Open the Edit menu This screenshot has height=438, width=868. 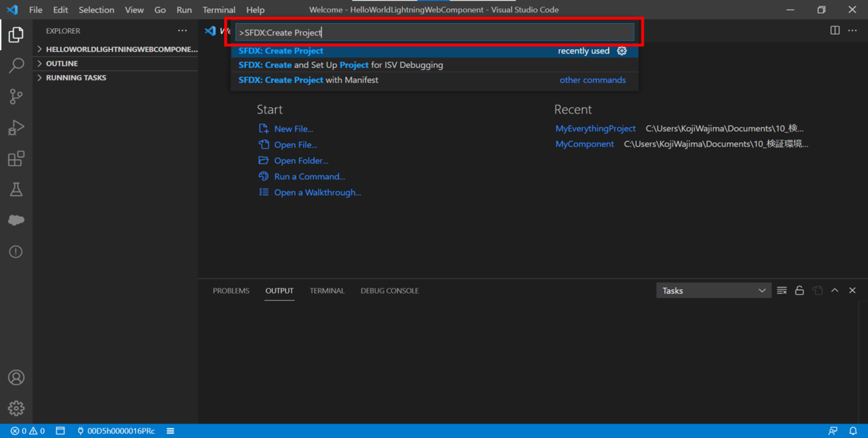(61, 10)
